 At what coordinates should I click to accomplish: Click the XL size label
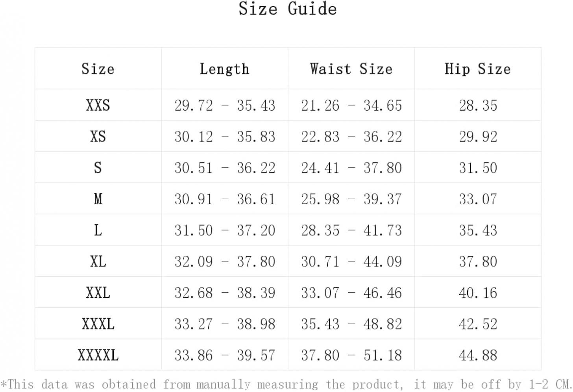tap(98, 261)
